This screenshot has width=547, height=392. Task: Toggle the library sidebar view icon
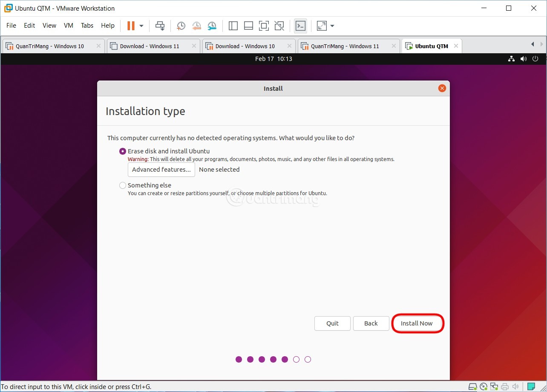233,26
